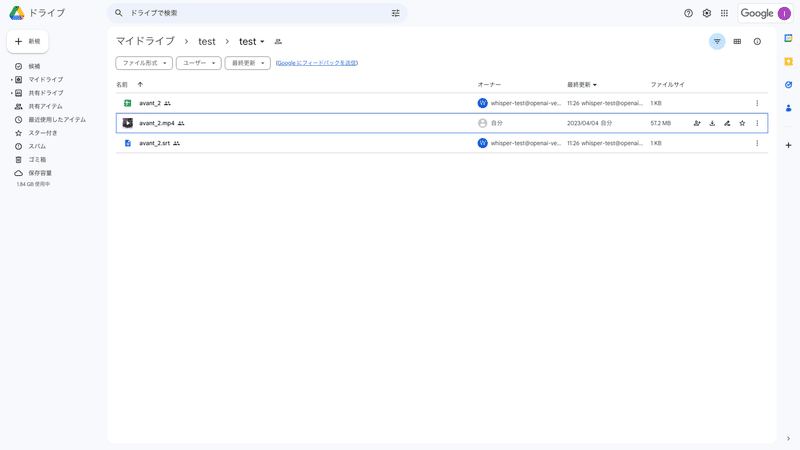The width and height of the screenshot is (800, 450).
Task: Open 最終更新 column header dropdown
Action: 582,85
